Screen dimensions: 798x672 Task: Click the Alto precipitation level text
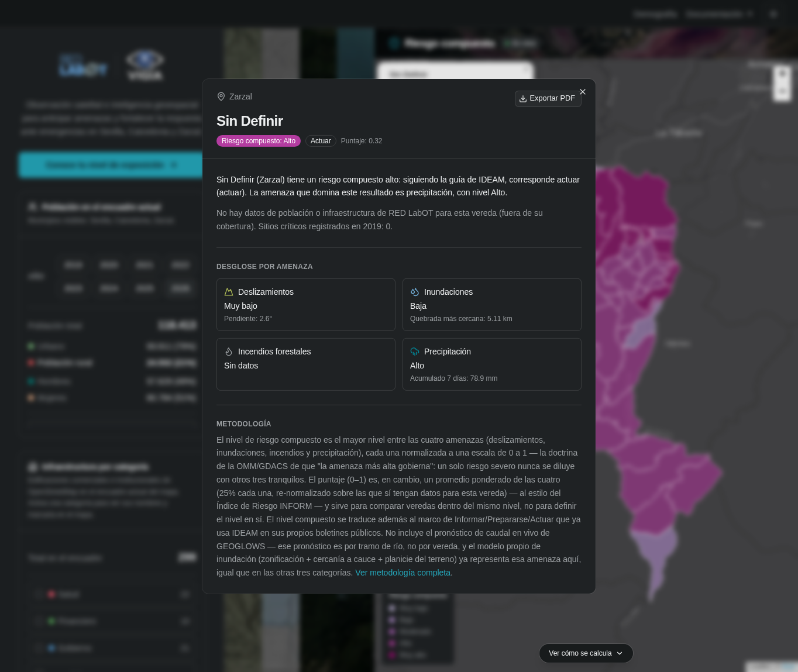pos(417,366)
